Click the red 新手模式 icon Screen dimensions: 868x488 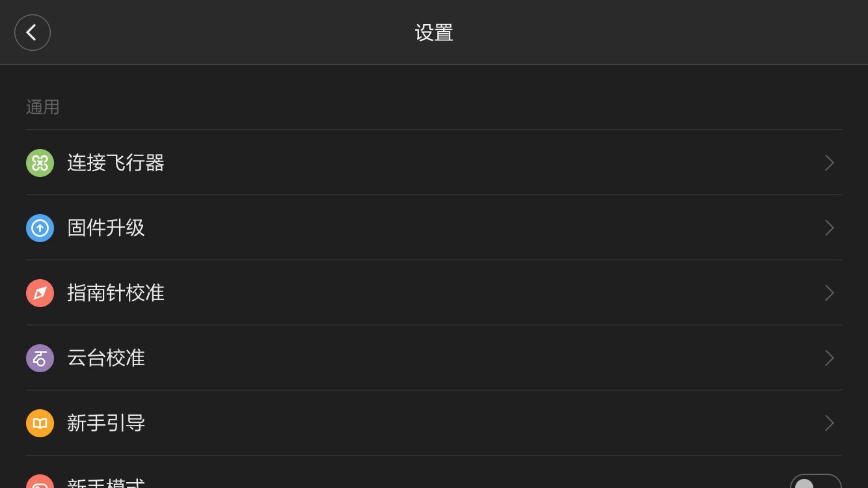click(40, 482)
